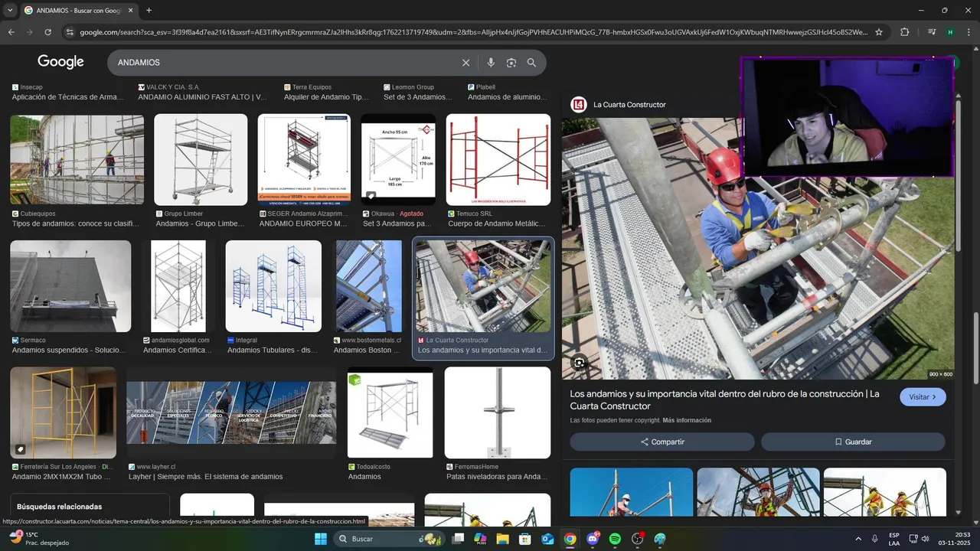Click the Visitar button
This screenshot has height=551, width=980.
(x=923, y=397)
